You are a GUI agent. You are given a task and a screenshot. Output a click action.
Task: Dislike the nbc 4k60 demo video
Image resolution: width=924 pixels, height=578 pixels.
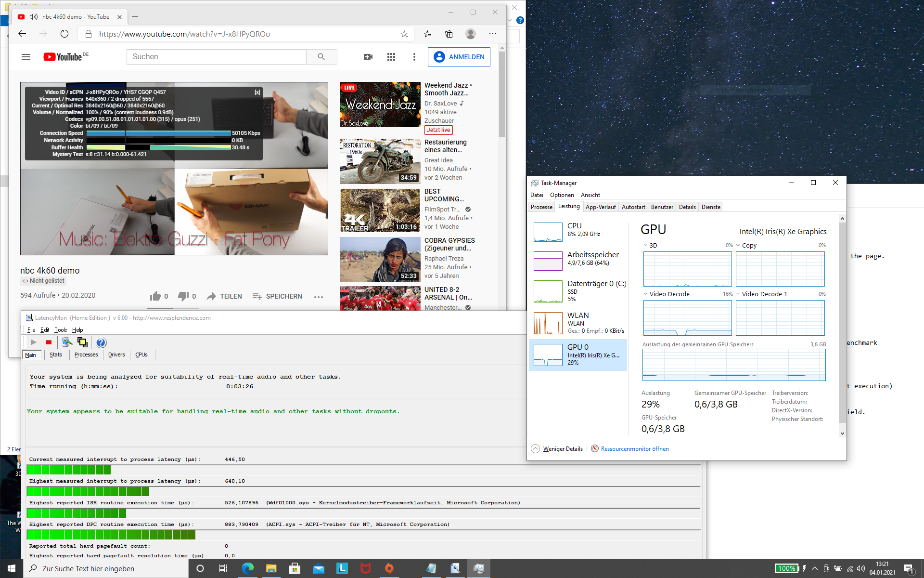(x=183, y=296)
